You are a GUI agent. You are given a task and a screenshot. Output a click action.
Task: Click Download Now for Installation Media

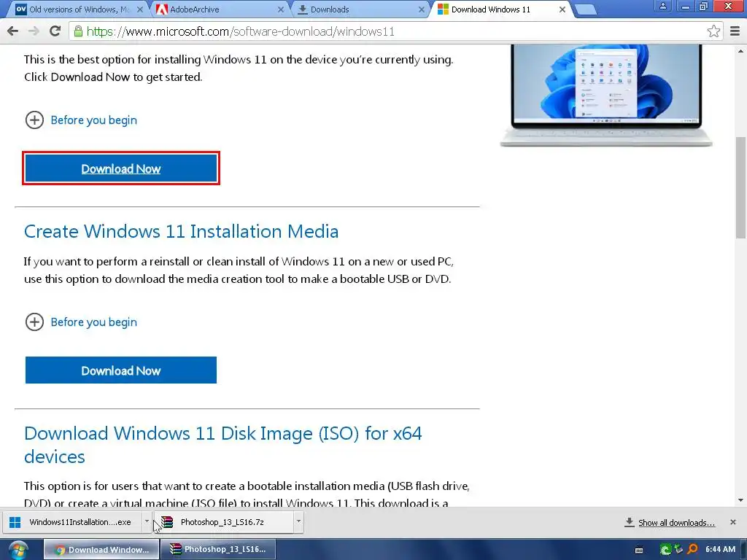121,370
